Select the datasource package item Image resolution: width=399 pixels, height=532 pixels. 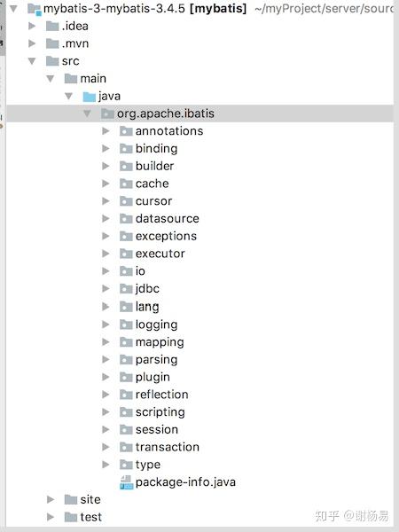tap(168, 218)
